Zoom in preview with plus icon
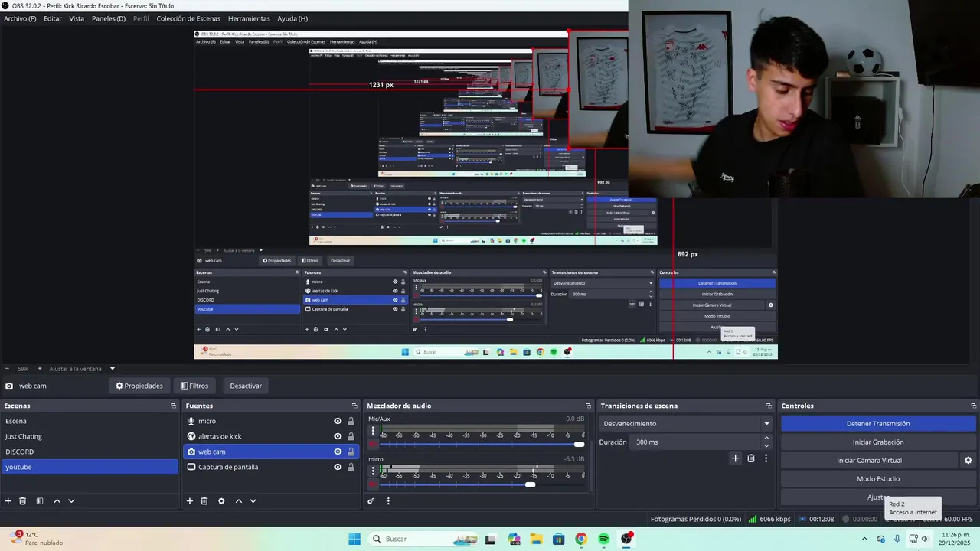The width and height of the screenshot is (980, 551). coord(38,369)
